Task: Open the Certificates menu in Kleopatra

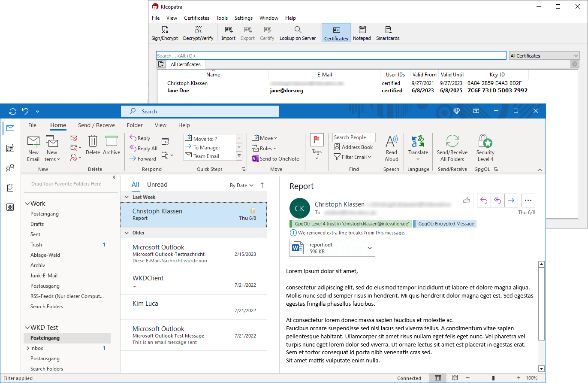Action: tap(196, 18)
